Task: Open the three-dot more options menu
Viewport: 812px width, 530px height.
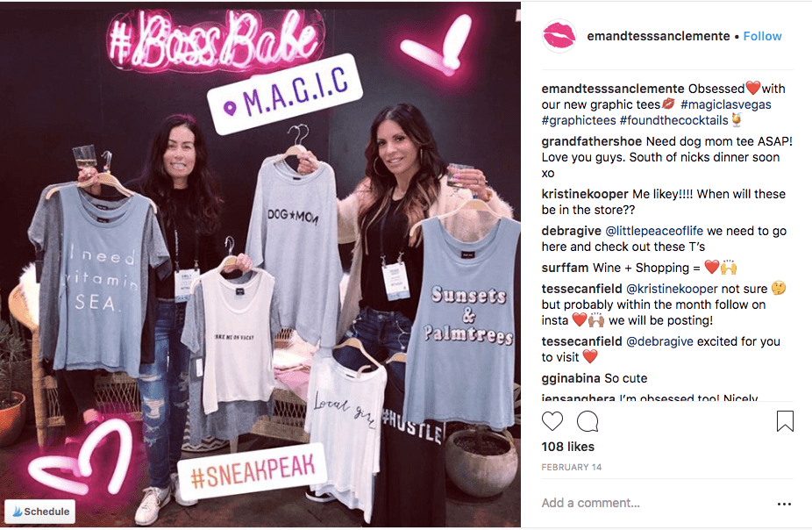Action: point(784,504)
